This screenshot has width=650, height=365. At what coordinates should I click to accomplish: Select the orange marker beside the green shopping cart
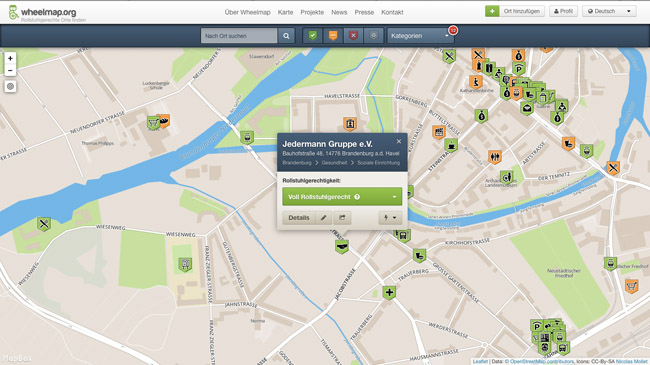(x=164, y=121)
